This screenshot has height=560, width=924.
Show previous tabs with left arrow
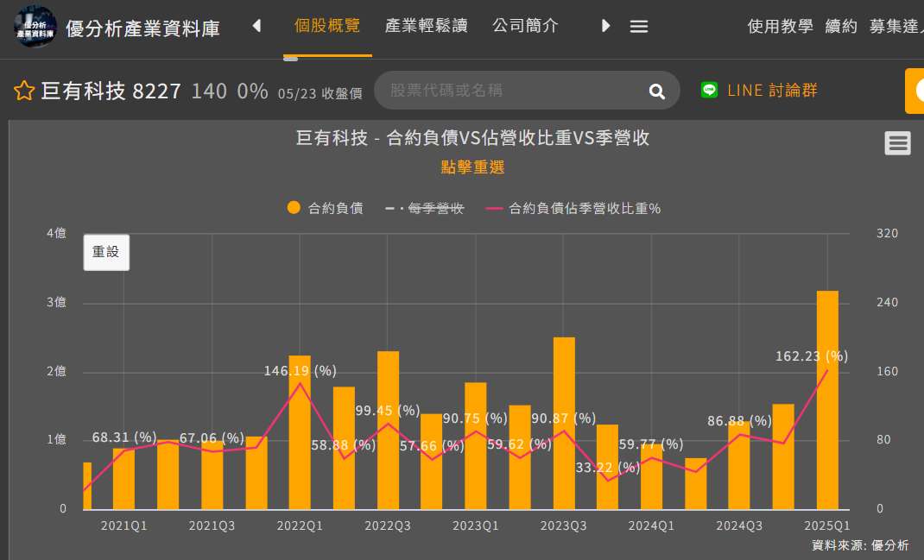pyautogui.click(x=256, y=26)
